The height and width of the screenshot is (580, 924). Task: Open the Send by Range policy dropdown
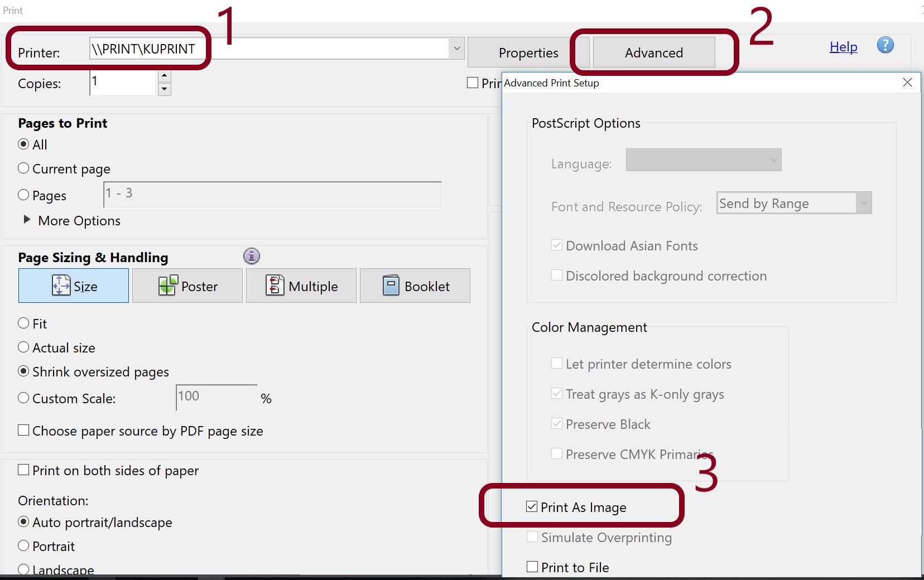tap(863, 202)
